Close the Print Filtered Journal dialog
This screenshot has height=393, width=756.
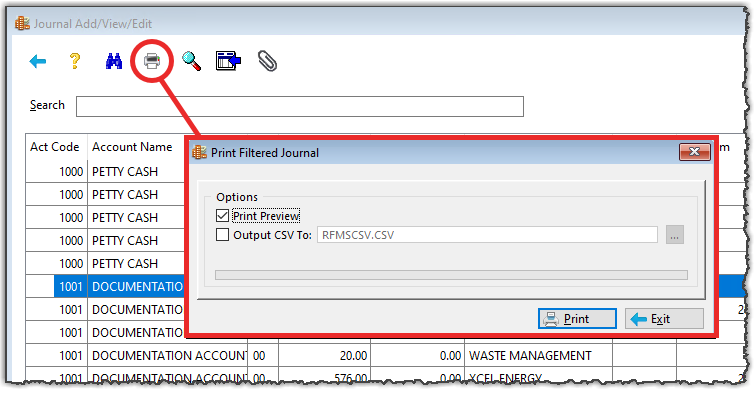[x=695, y=152]
